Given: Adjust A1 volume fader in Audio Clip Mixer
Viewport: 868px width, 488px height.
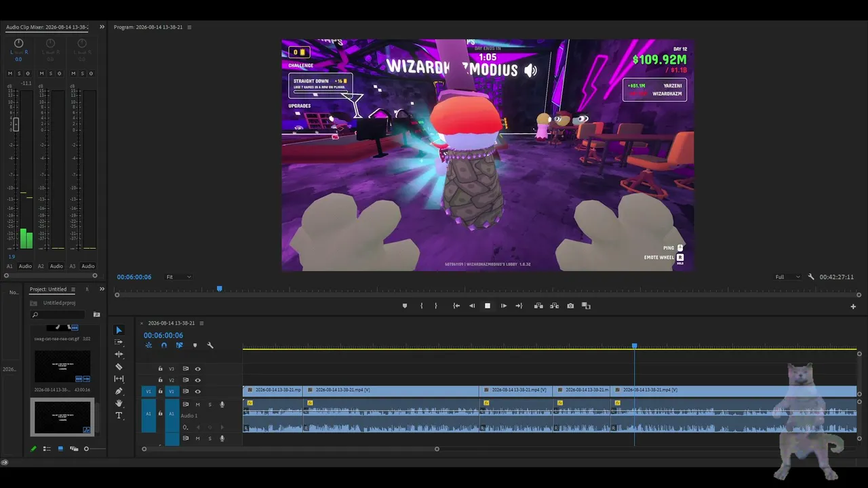Looking at the screenshot, I should (16, 124).
